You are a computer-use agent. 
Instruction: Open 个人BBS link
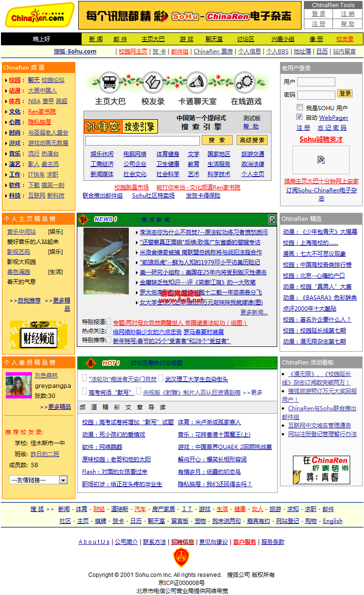277,52
